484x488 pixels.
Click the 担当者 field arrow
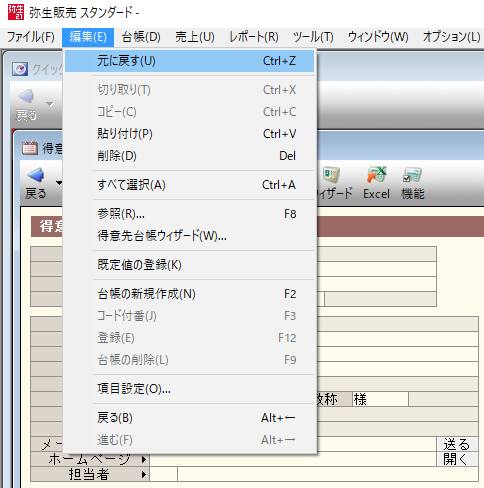[x=144, y=474]
